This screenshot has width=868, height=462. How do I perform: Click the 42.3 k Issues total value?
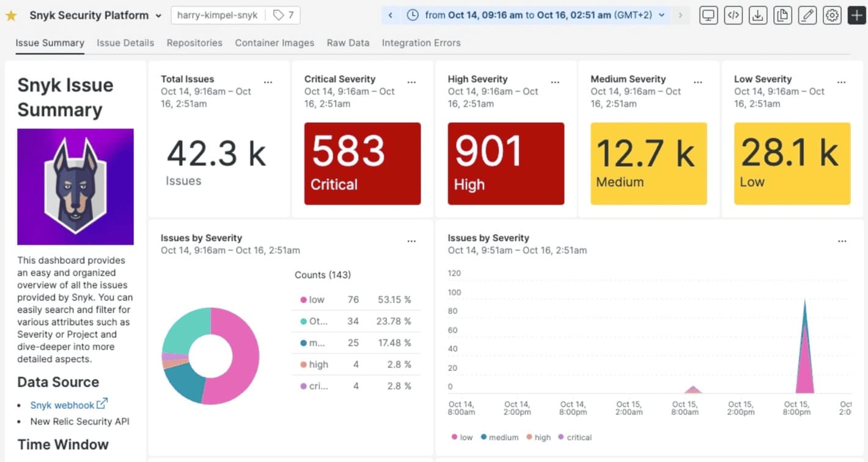(216, 153)
